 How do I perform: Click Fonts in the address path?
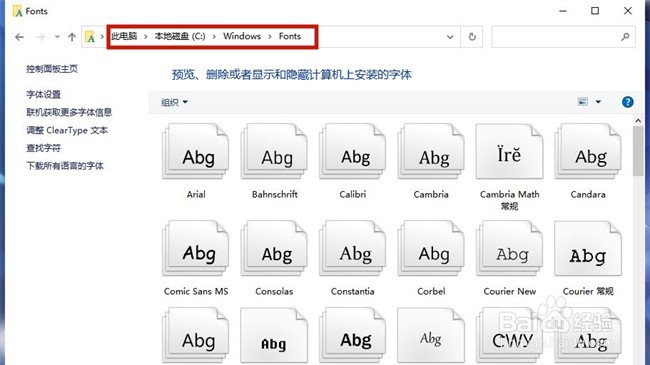[290, 36]
